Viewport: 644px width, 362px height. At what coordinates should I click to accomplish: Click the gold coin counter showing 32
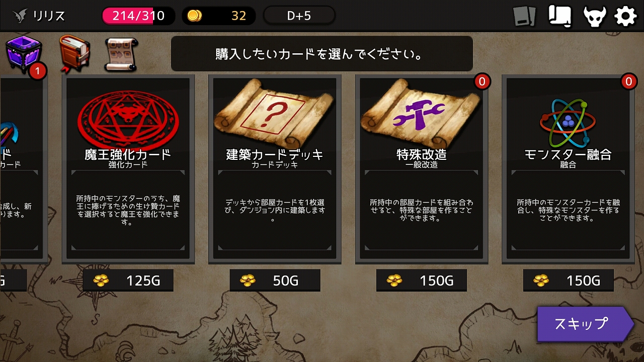(x=218, y=16)
